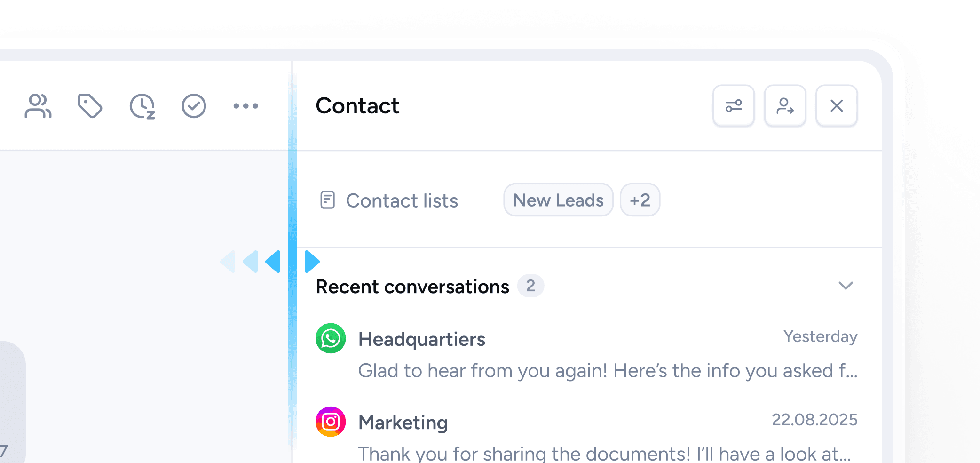The height and width of the screenshot is (463, 980).
Task: Click the snooze clock icon
Action: tap(142, 106)
